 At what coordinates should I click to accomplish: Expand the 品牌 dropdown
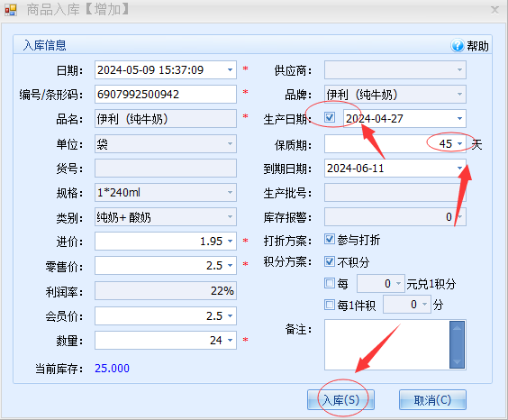tap(459, 95)
